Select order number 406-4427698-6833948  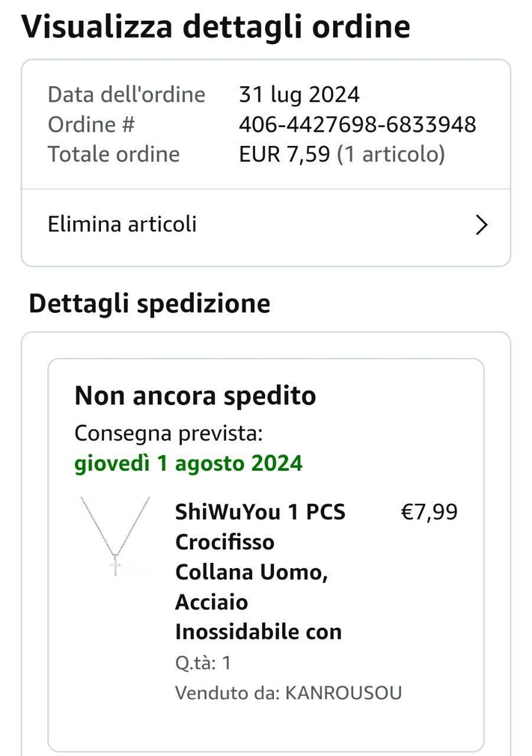click(357, 125)
